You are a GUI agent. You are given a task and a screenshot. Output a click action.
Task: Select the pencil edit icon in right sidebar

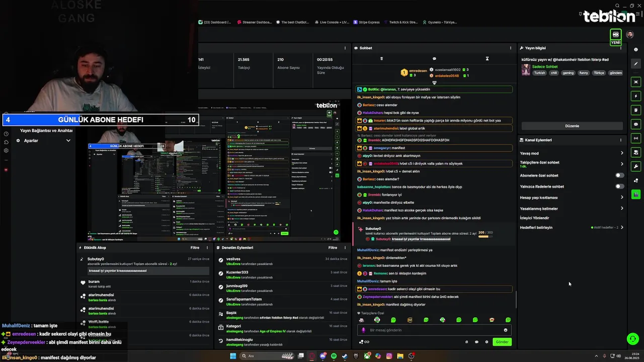coord(636,64)
